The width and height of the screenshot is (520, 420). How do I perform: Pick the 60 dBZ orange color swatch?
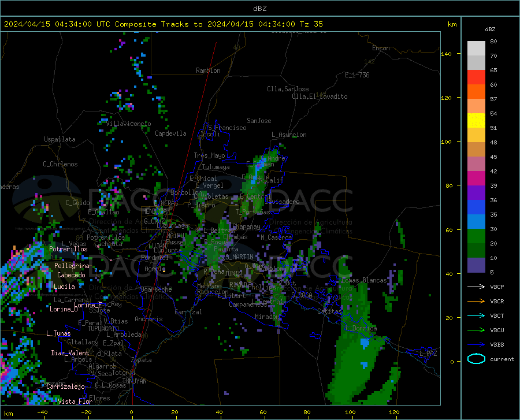click(x=476, y=92)
